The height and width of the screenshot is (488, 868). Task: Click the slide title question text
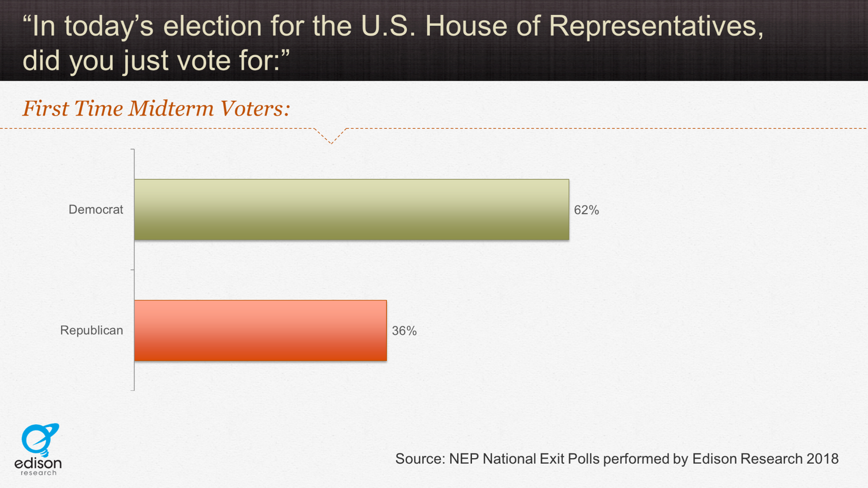[x=393, y=42]
